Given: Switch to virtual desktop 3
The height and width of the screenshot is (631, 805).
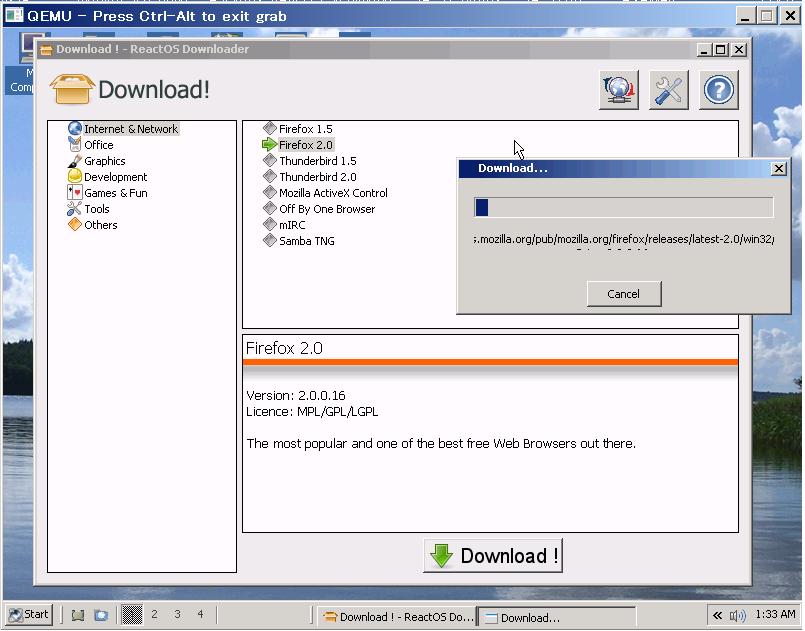Looking at the screenshot, I should (x=177, y=615).
